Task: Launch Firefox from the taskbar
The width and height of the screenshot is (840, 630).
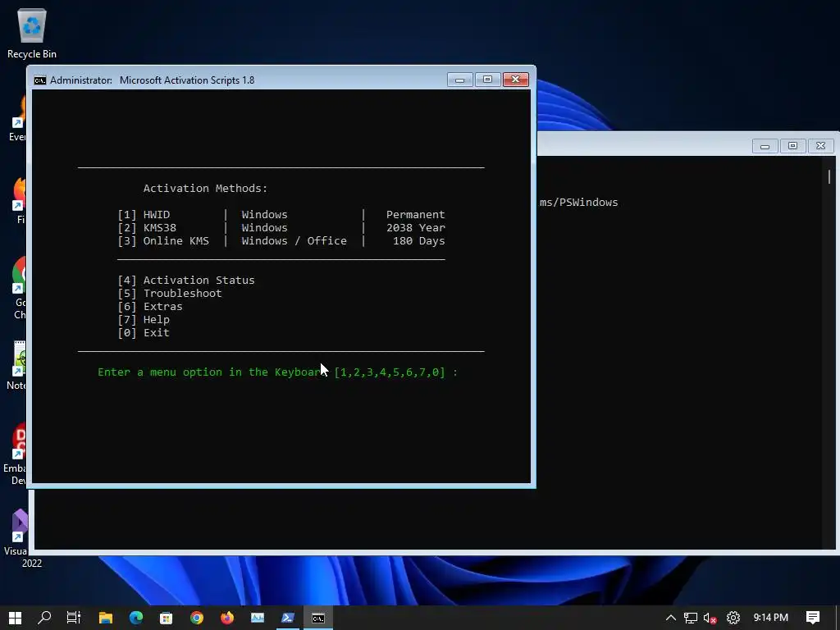Action: pos(227,618)
